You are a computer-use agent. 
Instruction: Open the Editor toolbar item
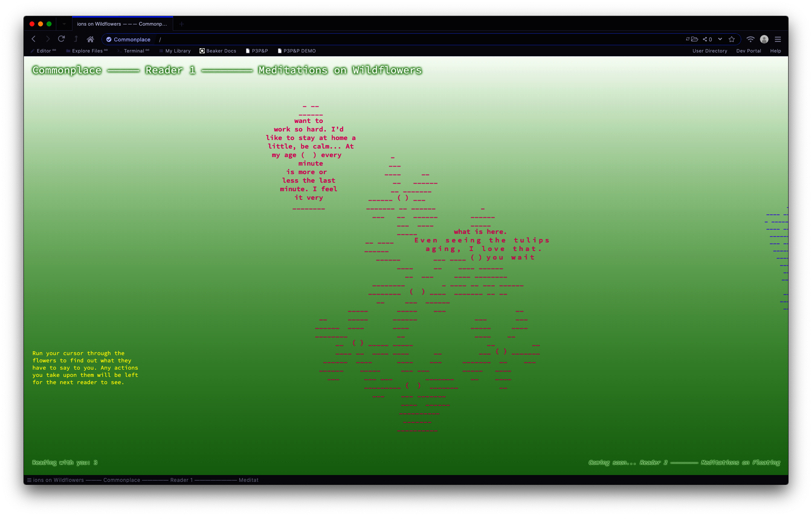tap(43, 51)
